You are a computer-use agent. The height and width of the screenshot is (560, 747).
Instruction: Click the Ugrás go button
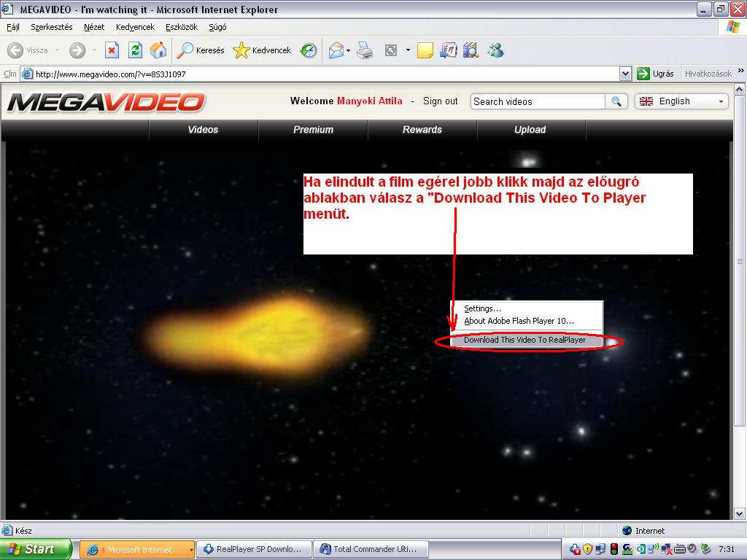[x=656, y=74]
